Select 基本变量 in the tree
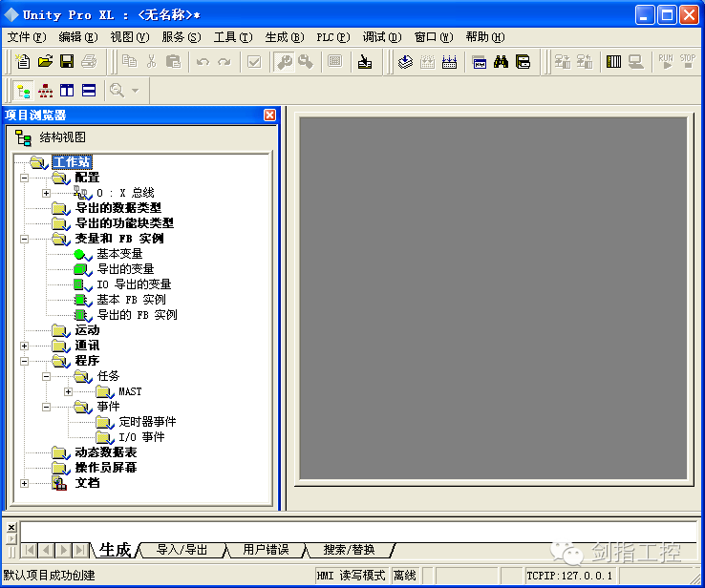The height and width of the screenshot is (588, 705). coord(119,254)
